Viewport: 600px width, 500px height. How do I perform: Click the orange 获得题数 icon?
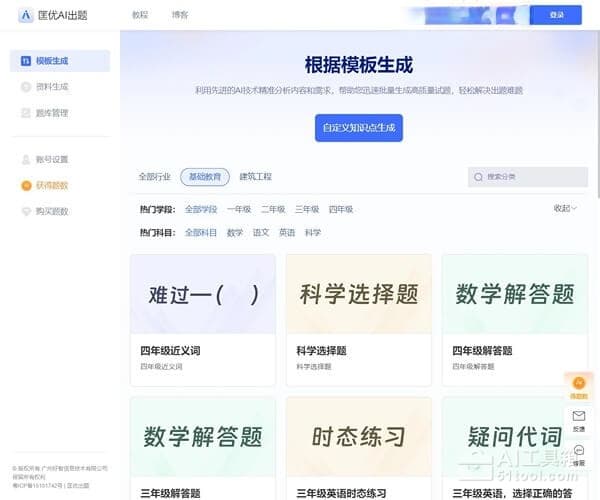26,185
